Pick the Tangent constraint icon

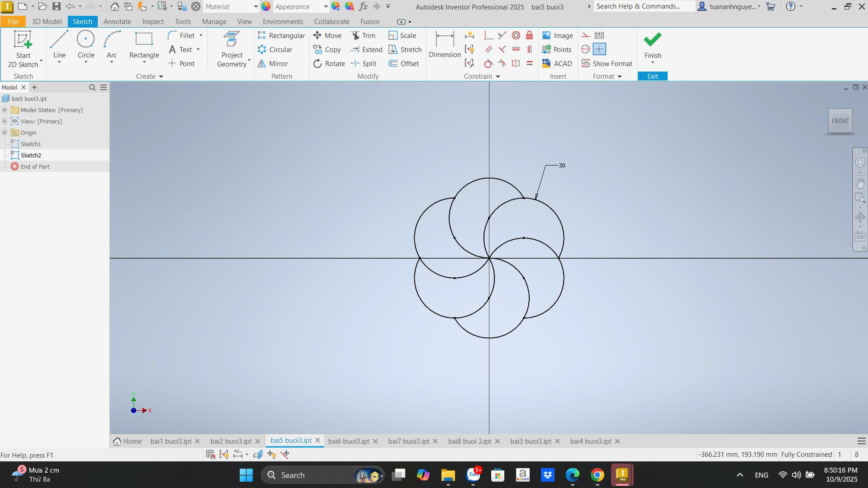[x=488, y=64]
